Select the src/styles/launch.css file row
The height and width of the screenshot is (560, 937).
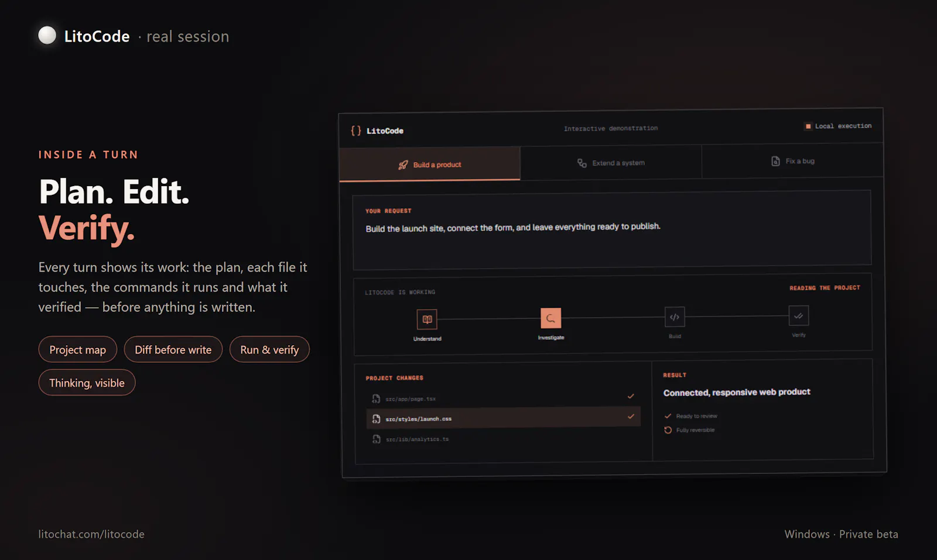click(x=504, y=418)
